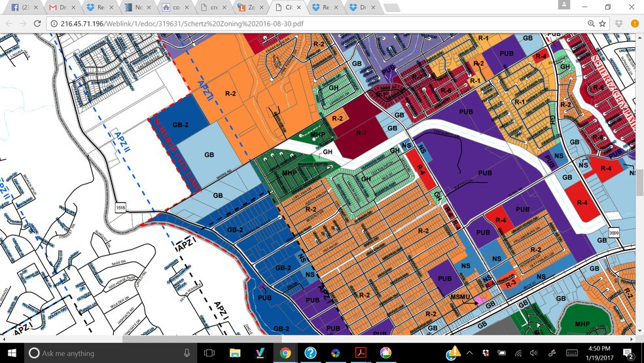Viewport: 644px width, 363px height.
Task: Open Chrome from the taskbar
Action: [285, 353]
